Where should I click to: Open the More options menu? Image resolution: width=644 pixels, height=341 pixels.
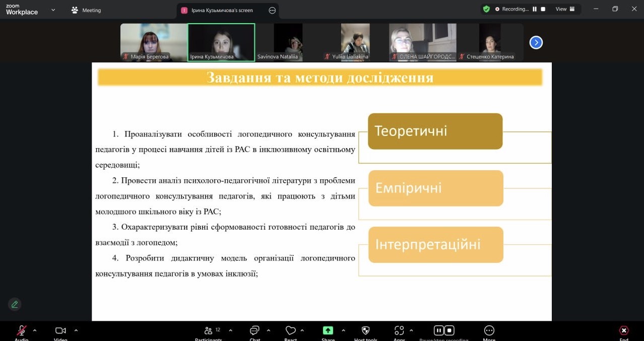tap(489, 331)
